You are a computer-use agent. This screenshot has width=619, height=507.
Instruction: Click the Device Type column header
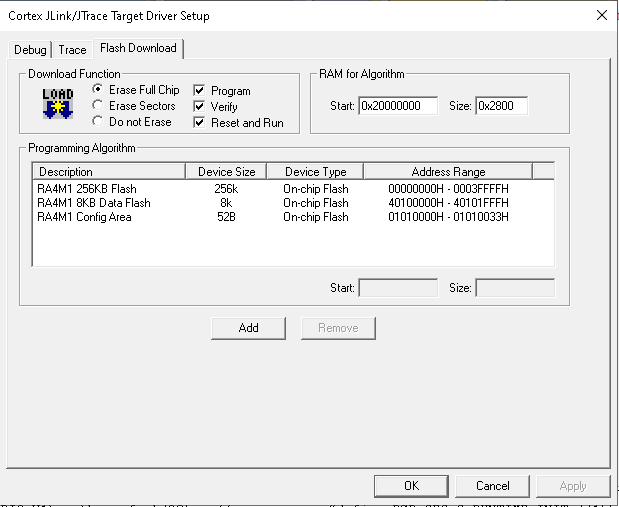point(315,172)
